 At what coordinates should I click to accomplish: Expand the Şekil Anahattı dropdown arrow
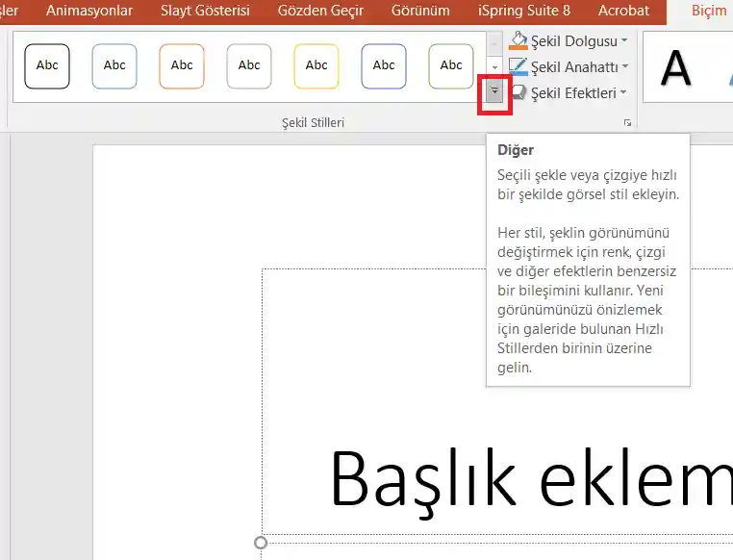coord(625,66)
